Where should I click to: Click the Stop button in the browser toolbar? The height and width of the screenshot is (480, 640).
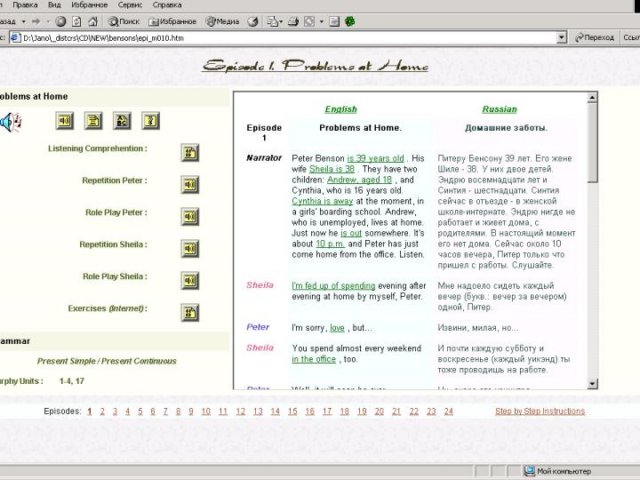[x=60, y=21]
